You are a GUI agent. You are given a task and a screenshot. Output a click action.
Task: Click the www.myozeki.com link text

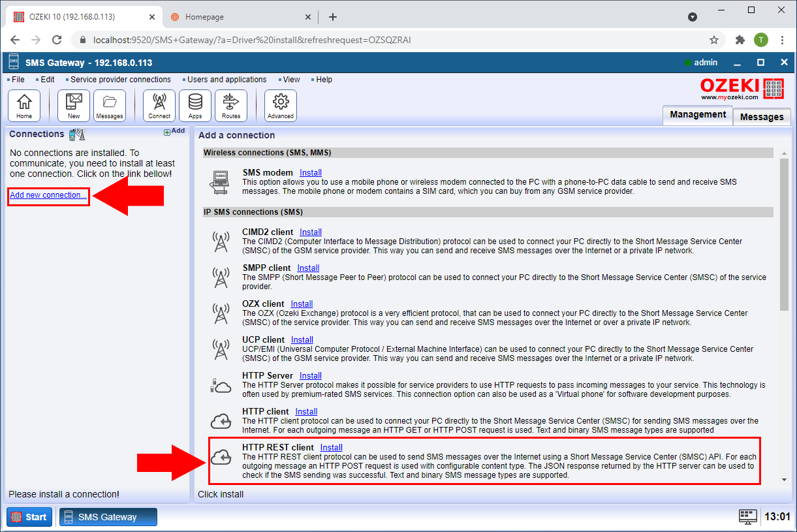(x=730, y=97)
